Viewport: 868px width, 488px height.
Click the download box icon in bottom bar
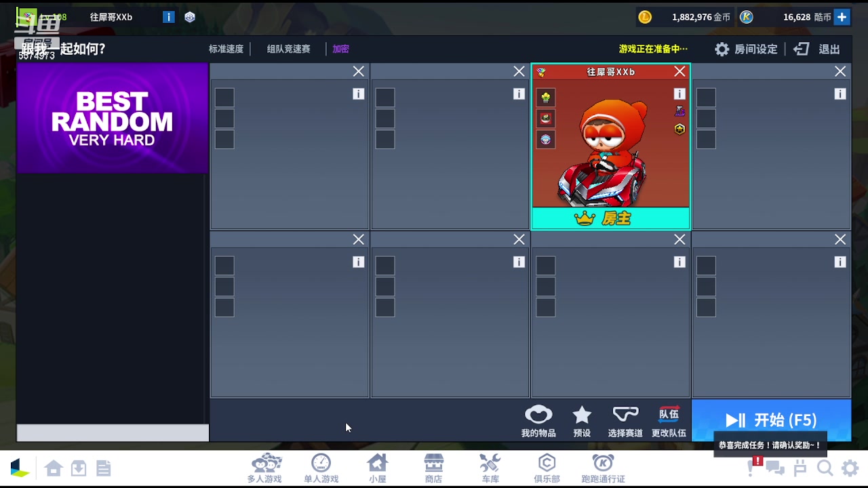click(79, 468)
